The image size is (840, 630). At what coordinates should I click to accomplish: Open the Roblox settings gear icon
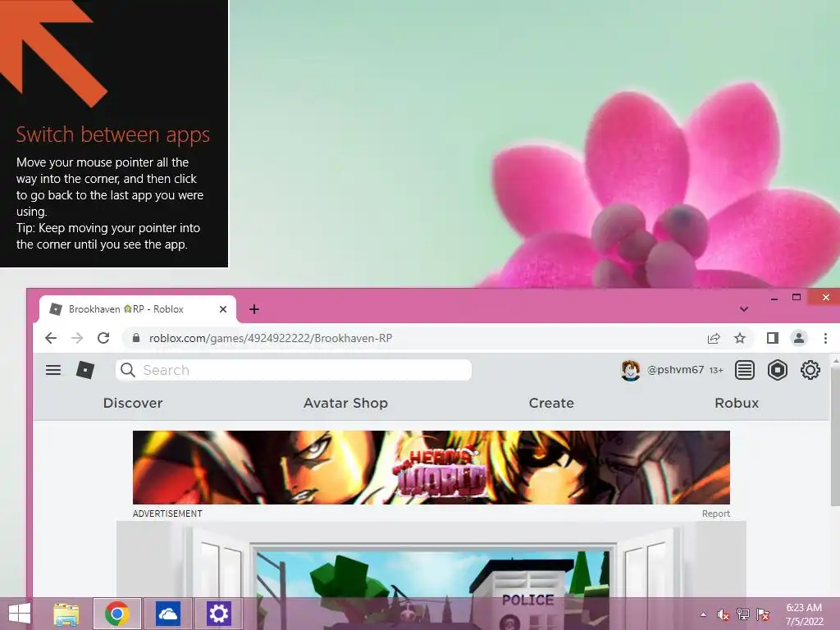pos(810,370)
